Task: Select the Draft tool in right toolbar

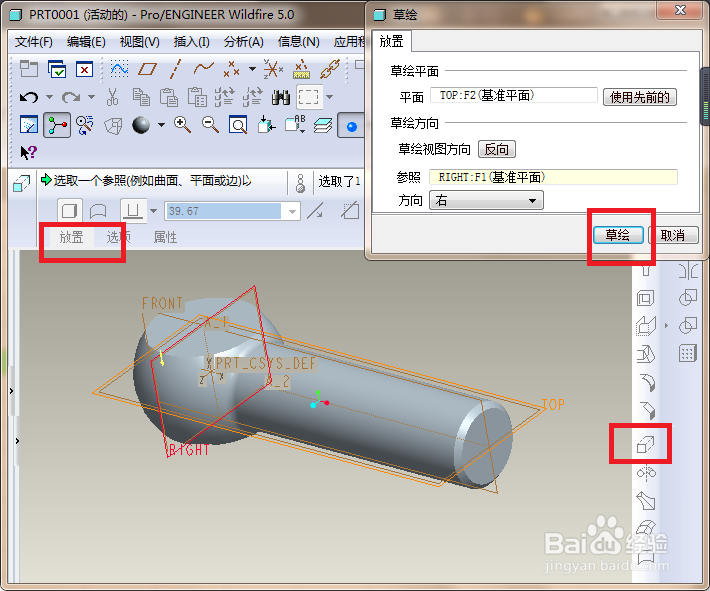Action: point(646,355)
